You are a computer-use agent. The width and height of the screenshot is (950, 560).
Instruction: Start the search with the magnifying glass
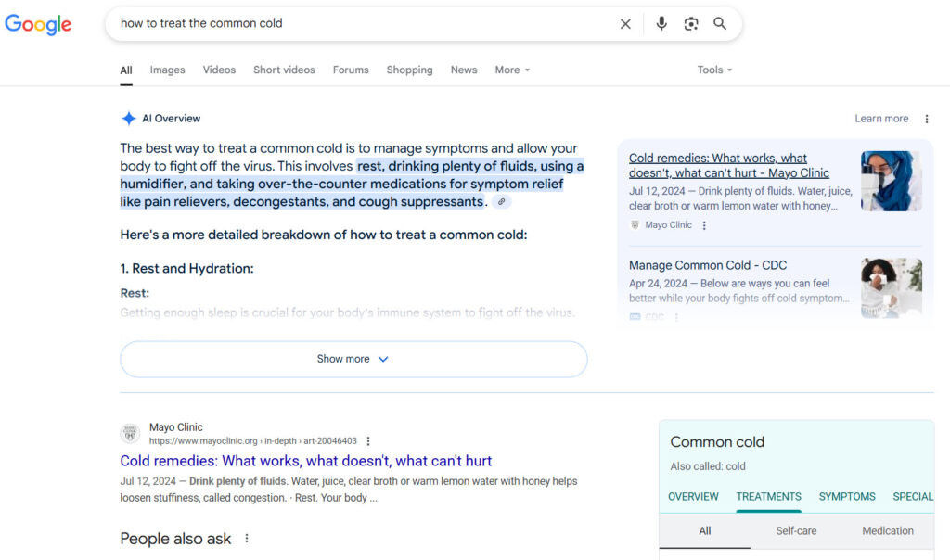(x=720, y=23)
